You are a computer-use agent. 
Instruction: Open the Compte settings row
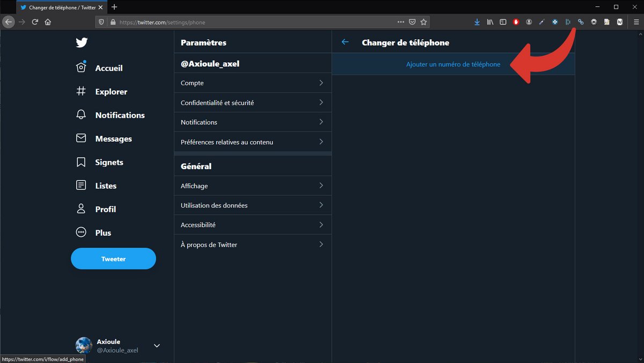tap(253, 83)
